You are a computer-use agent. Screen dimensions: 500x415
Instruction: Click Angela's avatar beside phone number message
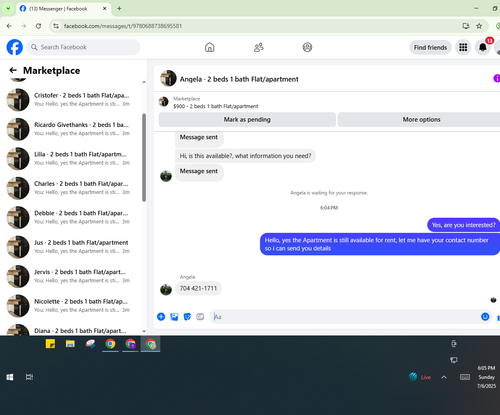point(166,289)
